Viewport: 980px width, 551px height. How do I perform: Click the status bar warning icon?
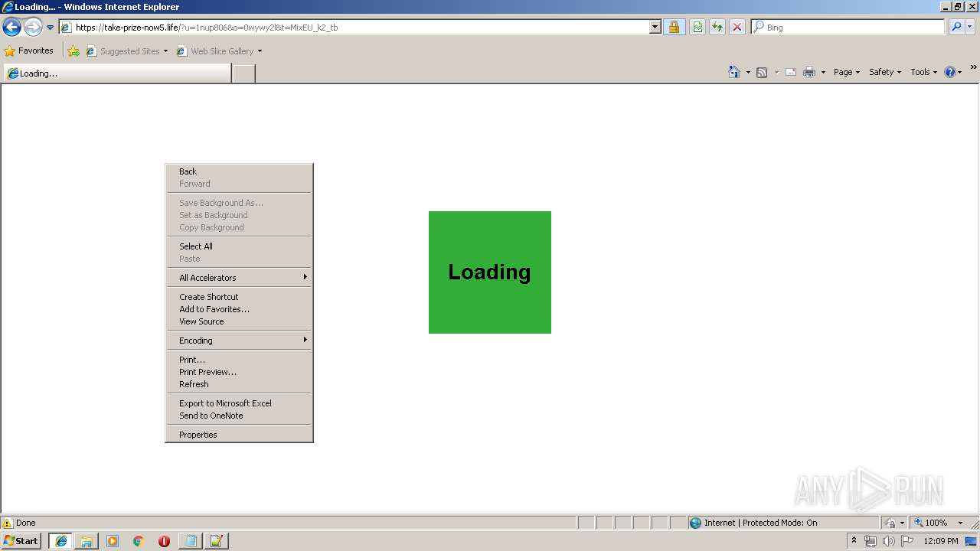point(8,523)
